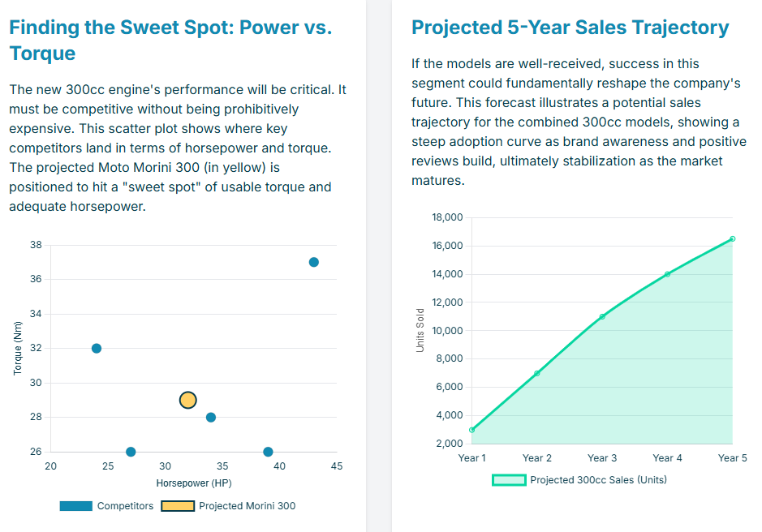Image resolution: width=762 pixels, height=532 pixels.
Task: Toggle the Competitors legend label
Action: pyautogui.click(x=125, y=506)
